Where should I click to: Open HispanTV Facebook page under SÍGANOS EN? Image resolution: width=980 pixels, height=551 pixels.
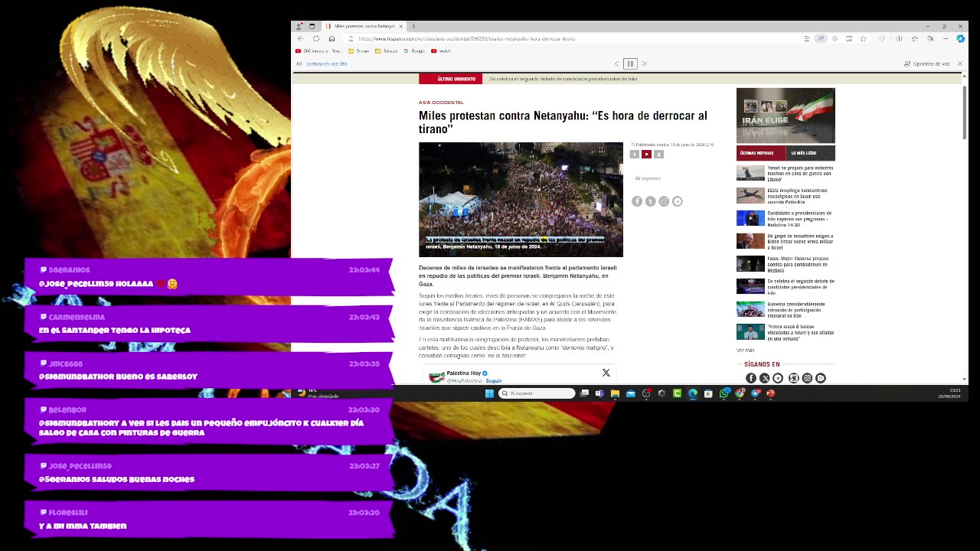(750, 378)
